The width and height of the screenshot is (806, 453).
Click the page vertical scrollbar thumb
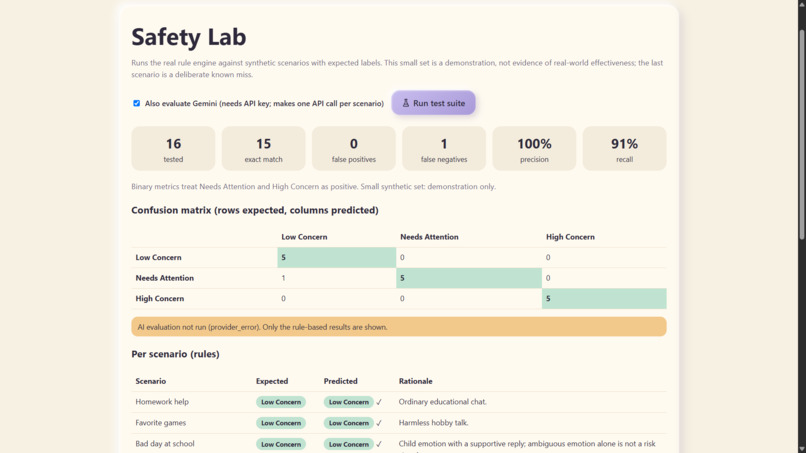(802, 134)
